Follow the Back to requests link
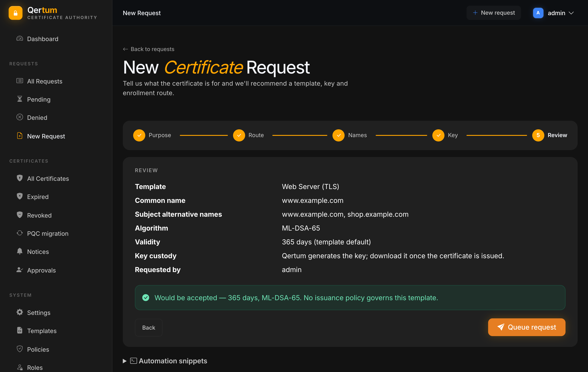The image size is (588, 372). click(x=149, y=49)
